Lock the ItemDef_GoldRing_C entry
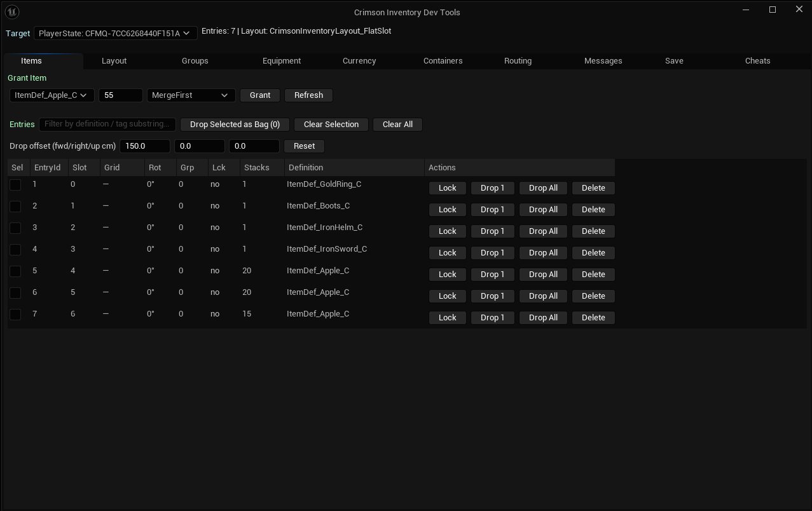Screen dimensions: 812x511 [448, 188]
